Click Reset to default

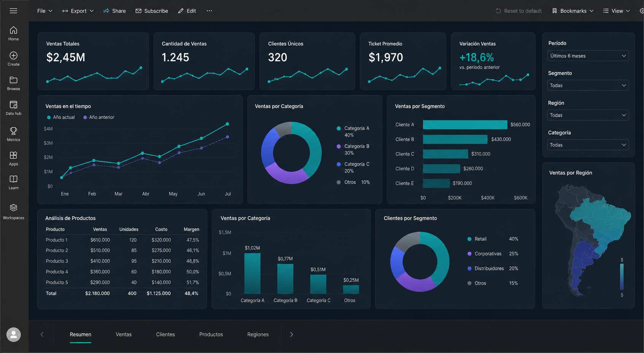518,11
